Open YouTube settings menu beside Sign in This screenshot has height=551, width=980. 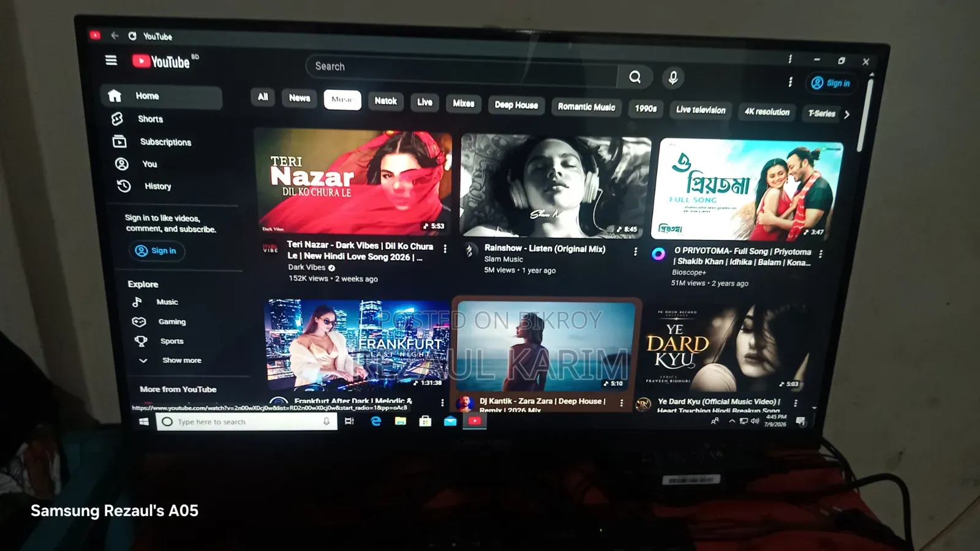790,82
